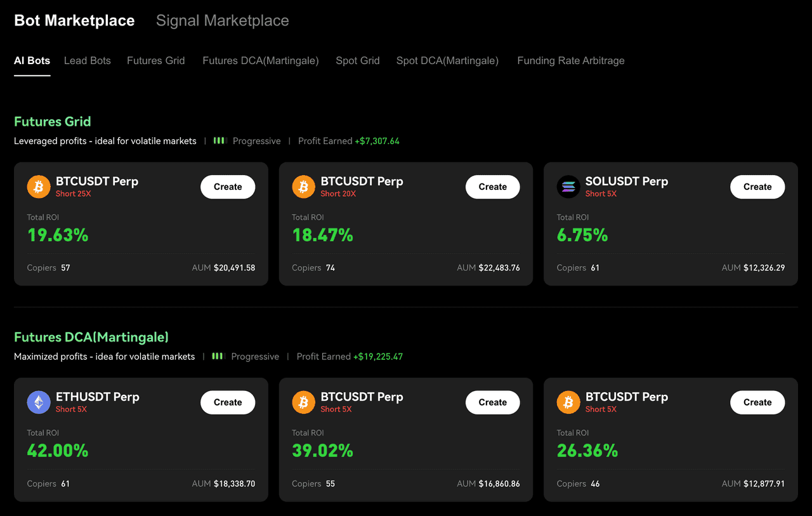
Task: Switch to the Signal Marketplace tab
Action: click(x=222, y=20)
